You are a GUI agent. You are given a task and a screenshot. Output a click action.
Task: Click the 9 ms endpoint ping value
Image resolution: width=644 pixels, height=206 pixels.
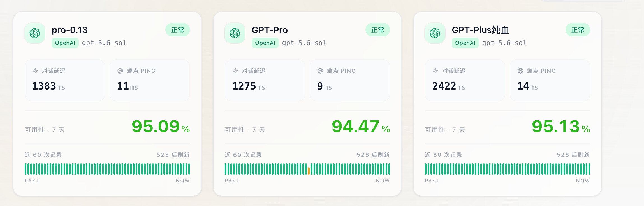click(x=325, y=86)
